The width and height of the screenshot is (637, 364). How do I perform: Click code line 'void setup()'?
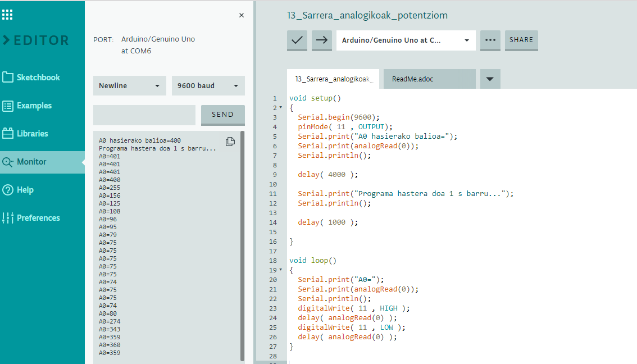tap(315, 98)
